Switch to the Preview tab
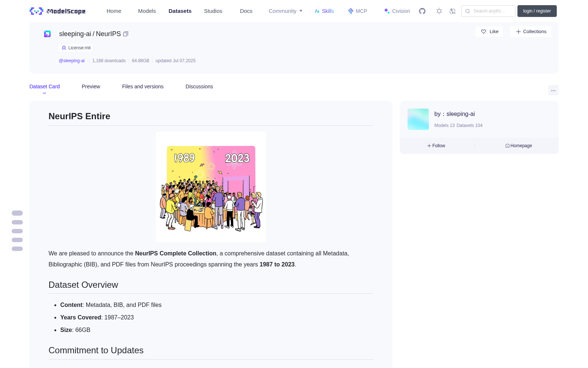Image resolution: width=588 pixels, height=368 pixels. [x=91, y=86]
